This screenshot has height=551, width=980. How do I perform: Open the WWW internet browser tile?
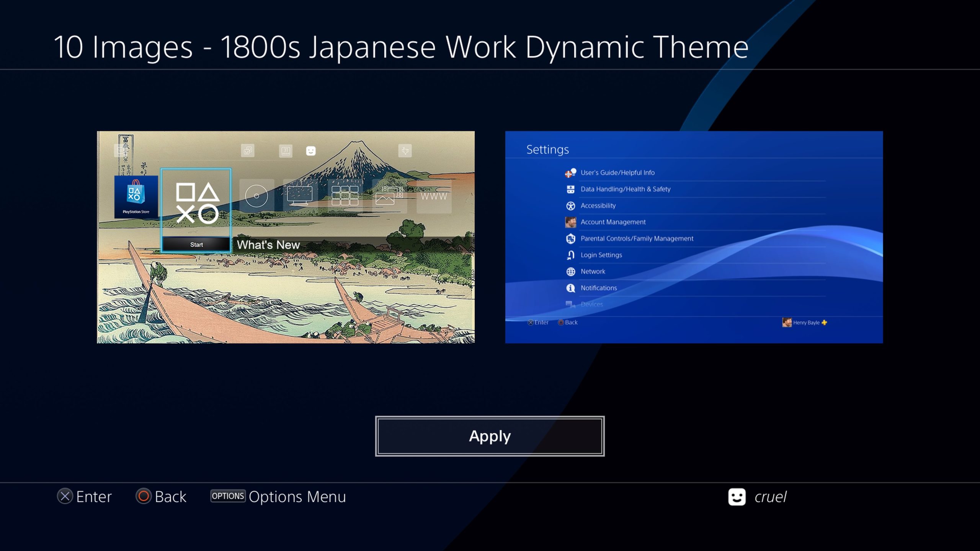(434, 196)
